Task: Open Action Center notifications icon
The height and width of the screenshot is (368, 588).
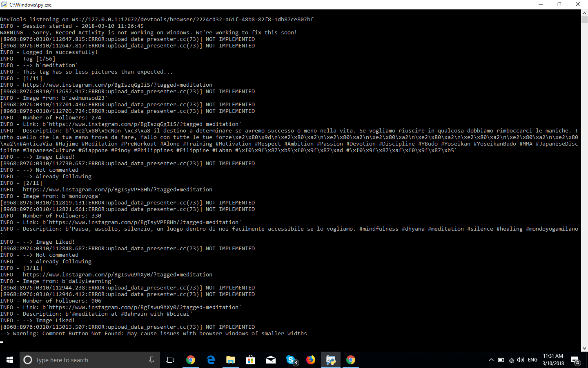Action: click(575, 360)
